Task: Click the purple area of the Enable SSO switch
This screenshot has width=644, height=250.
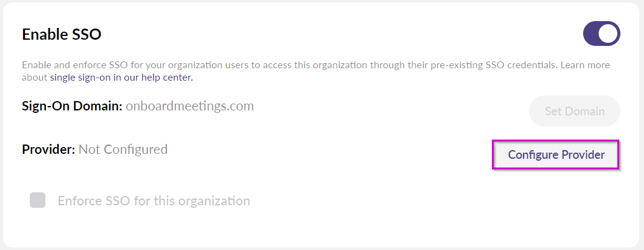Action: pos(591,33)
